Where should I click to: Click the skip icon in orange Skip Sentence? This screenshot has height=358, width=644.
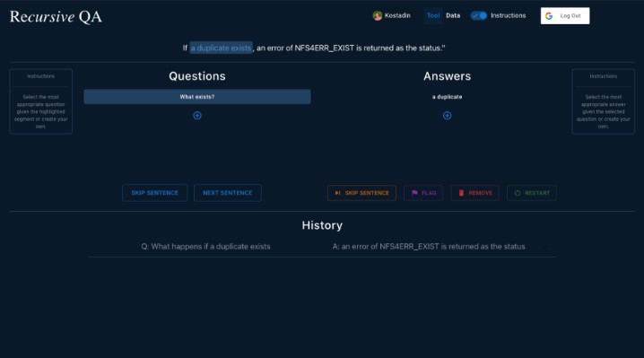point(337,193)
